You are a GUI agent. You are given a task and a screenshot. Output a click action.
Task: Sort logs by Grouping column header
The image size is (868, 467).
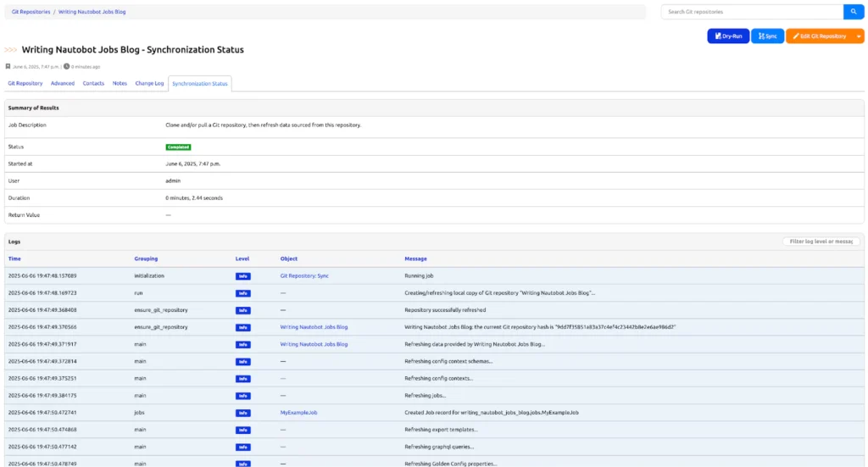(146, 259)
